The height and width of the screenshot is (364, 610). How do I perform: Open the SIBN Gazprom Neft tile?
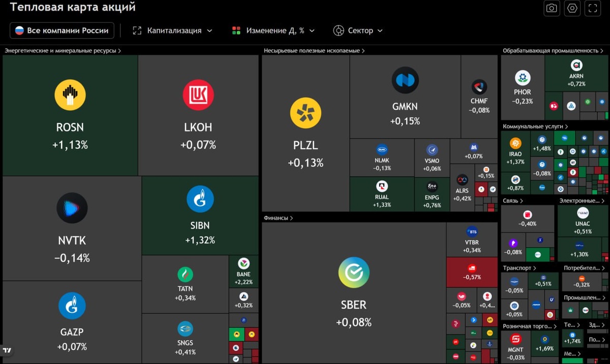pyautogui.click(x=200, y=215)
